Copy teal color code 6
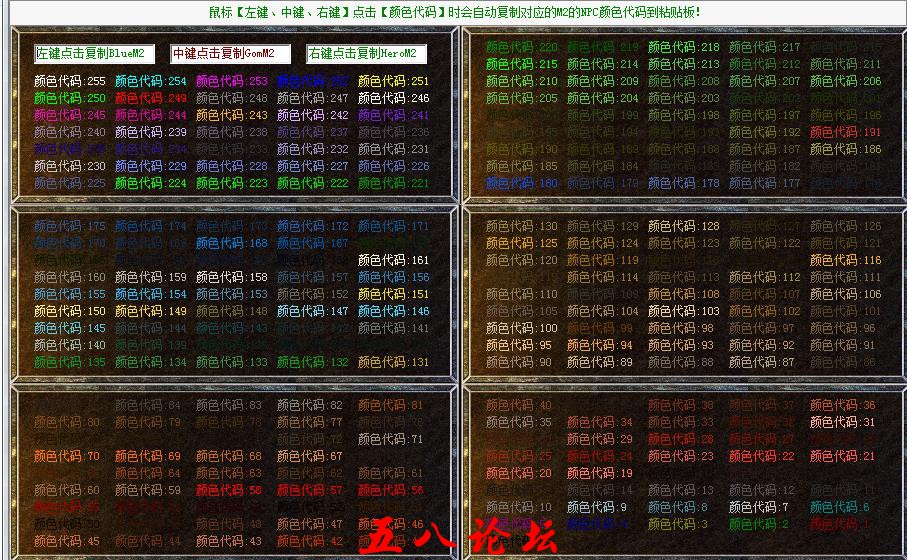The image size is (907, 560). [x=840, y=507]
